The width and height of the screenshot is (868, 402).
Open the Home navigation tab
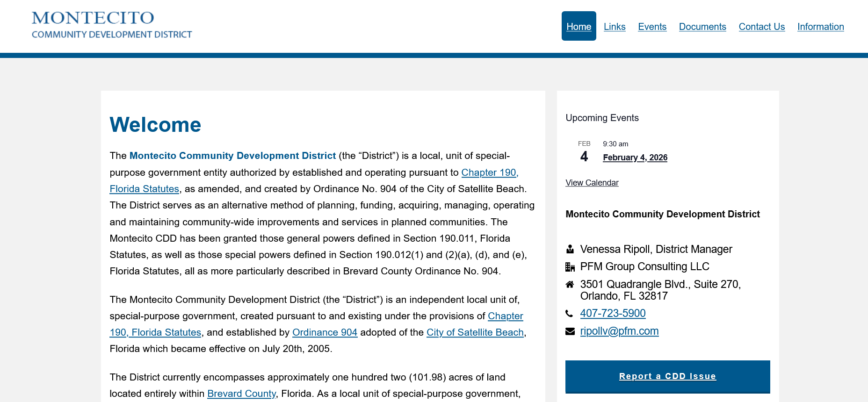(579, 27)
